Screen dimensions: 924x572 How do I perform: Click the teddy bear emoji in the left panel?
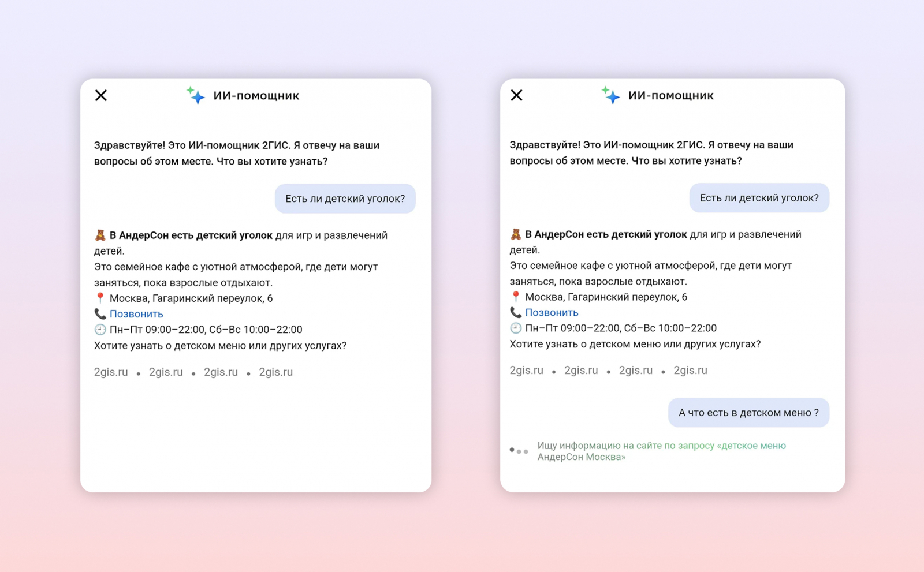click(100, 235)
